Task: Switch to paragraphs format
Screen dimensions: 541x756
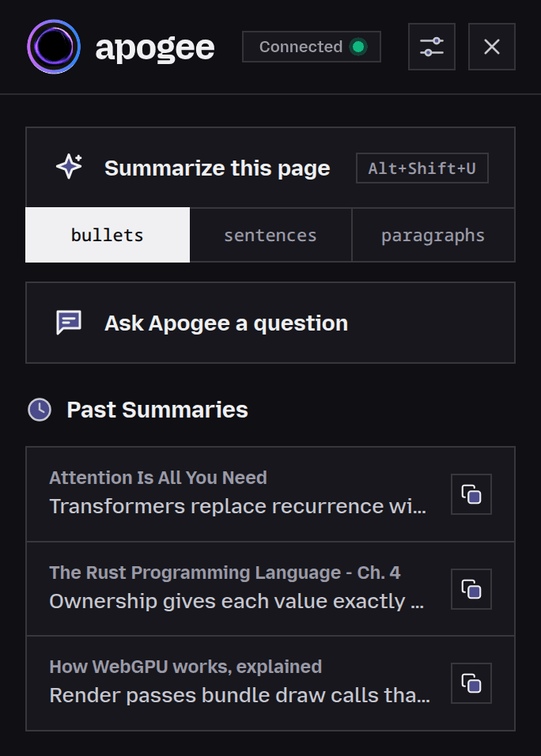Action: pyautogui.click(x=433, y=236)
